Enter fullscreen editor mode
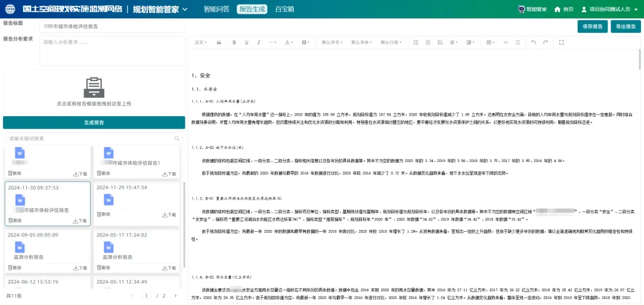Screen dimensions: 644x305 coord(561,42)
